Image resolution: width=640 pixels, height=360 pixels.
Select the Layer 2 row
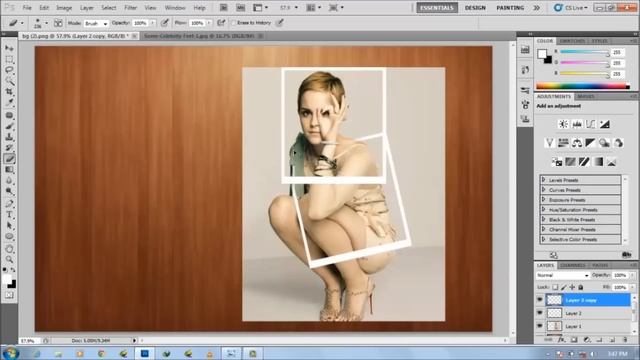coord(584,313)
